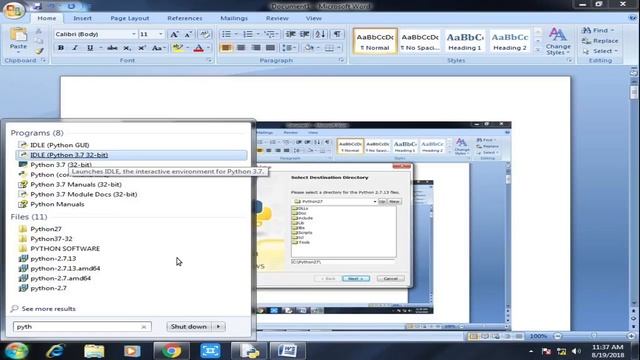Toggle Underline formatting

(90, 48)
